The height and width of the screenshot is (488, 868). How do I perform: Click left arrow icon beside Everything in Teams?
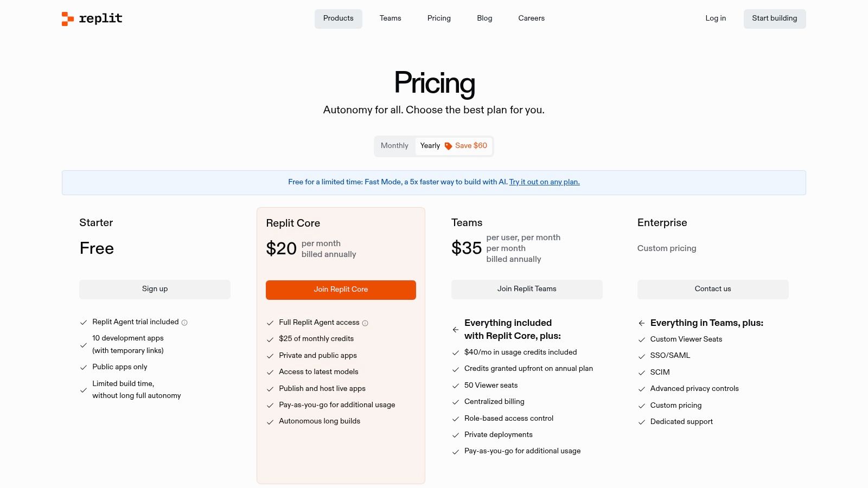pos(642,323)
